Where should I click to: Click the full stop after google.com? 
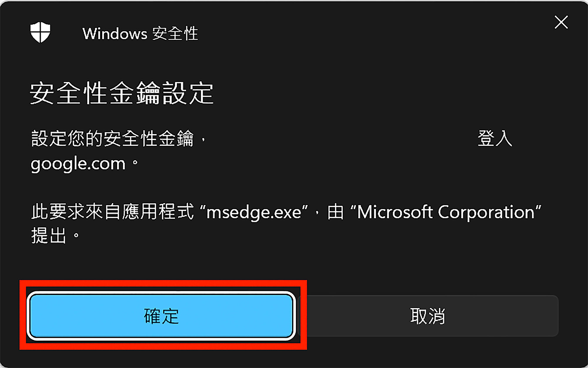pos(135,162)
